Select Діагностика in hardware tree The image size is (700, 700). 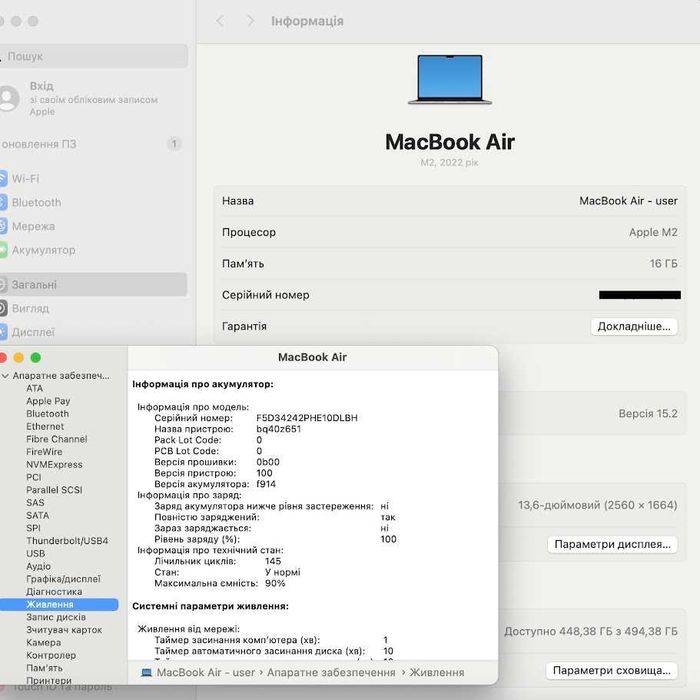[x=54, y=592]
